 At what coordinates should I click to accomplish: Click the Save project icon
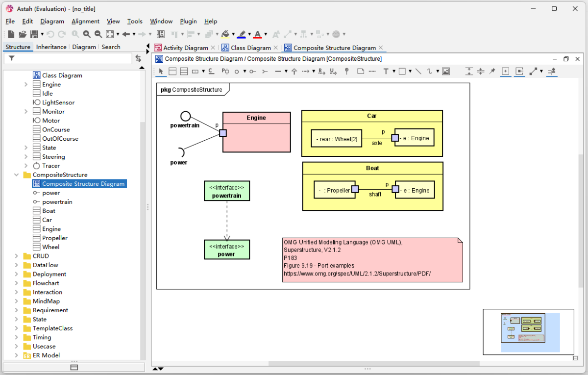tap(34, 34)
